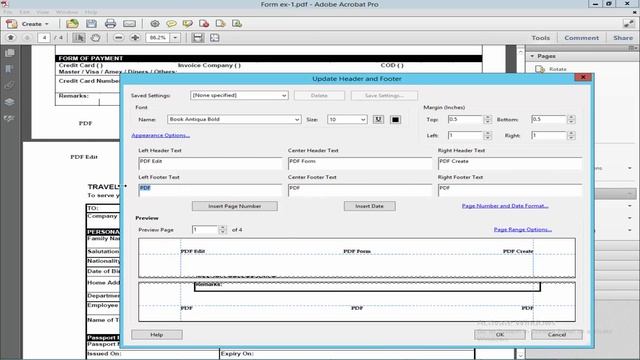640x360 pixels.
Task: Choose the Select tool cursor icon
Action: [79, 38]
